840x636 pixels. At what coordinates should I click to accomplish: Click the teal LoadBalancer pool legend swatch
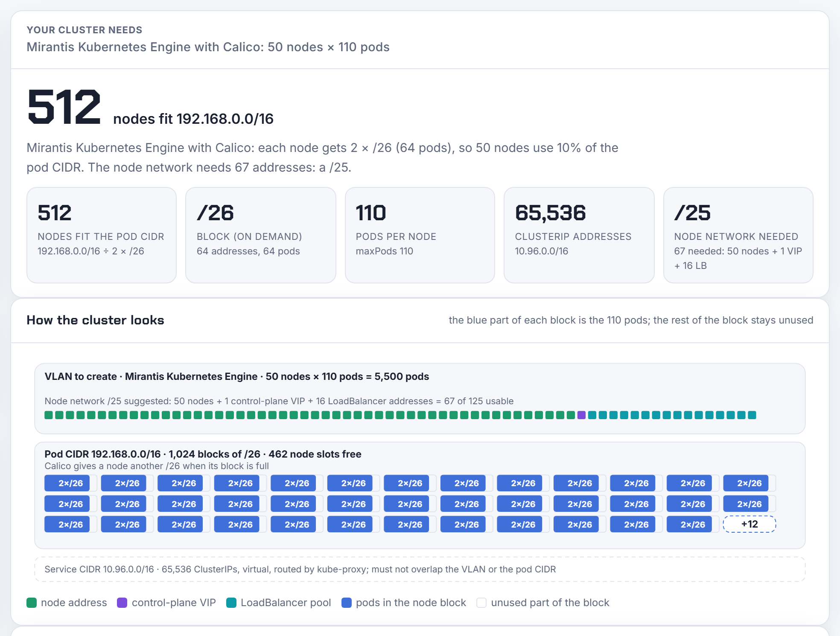click(x=231, y=603)
